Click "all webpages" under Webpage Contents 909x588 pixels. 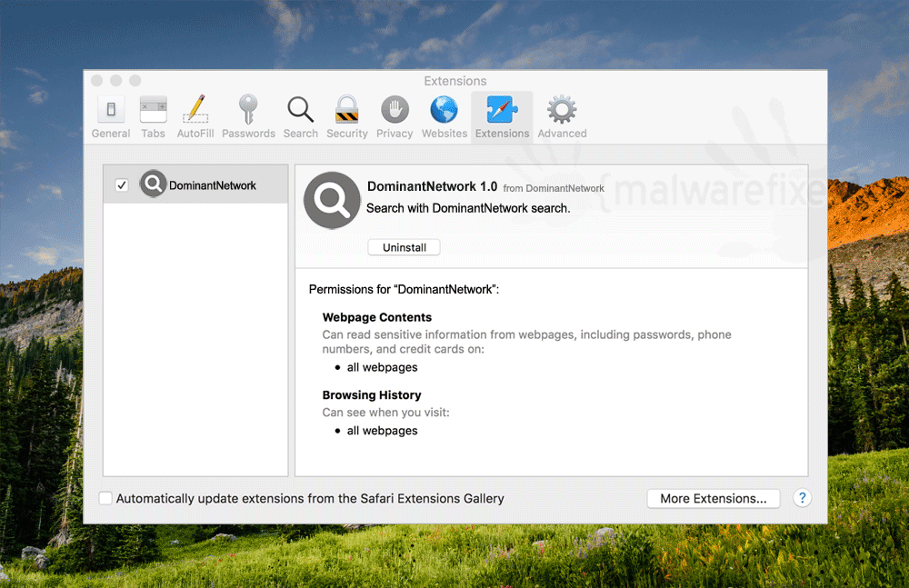point(382,367)
